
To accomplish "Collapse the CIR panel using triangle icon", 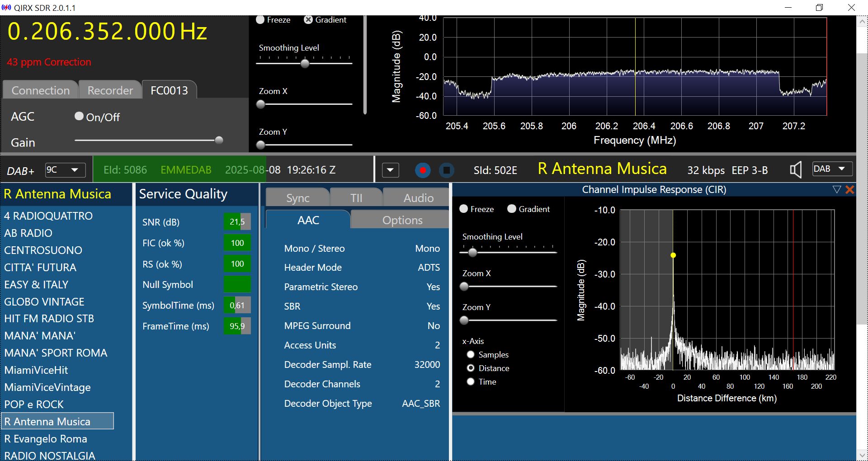I will (x=837, y=190).
